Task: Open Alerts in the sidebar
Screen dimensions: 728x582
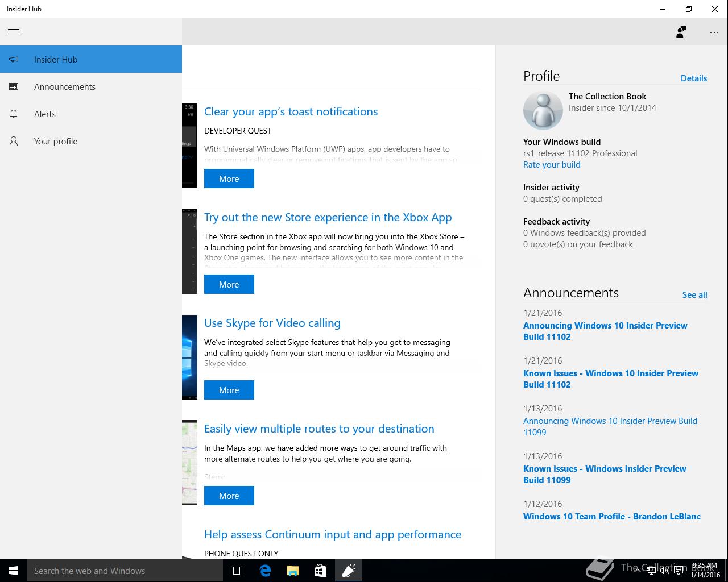Action: click(91, 114)
